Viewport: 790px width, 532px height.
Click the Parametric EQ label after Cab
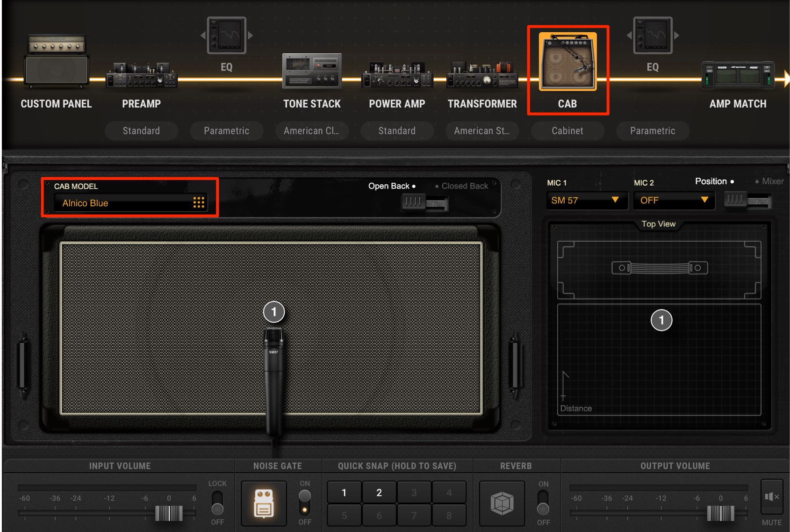click(x=653, y=131)
